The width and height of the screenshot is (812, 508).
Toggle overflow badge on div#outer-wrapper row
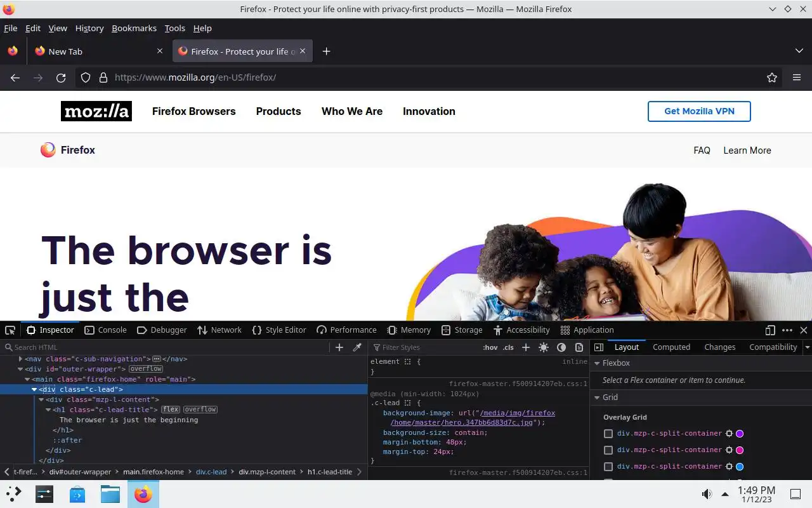tap(146, 369)
